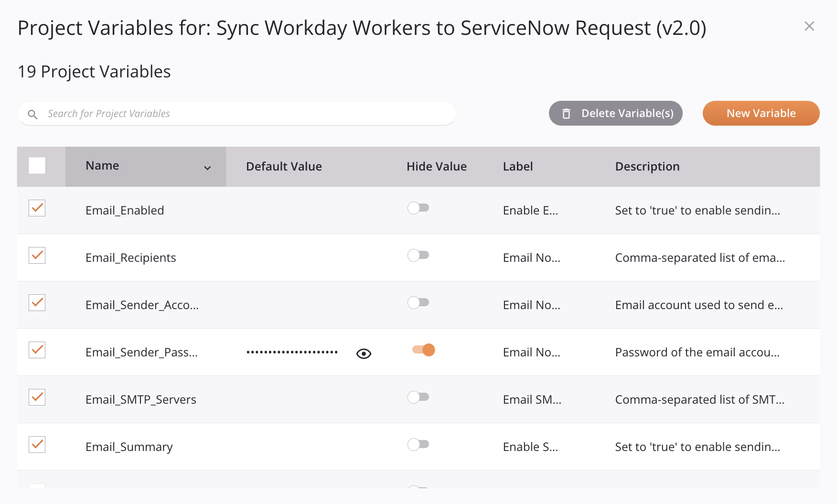This screenshot has height=504, width=837.
Task: Enable Hide Value for Email_Summary
Action: pos(418,444)
